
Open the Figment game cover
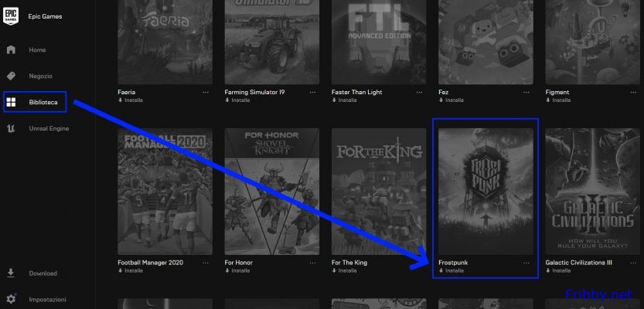(x=593, y=42)
